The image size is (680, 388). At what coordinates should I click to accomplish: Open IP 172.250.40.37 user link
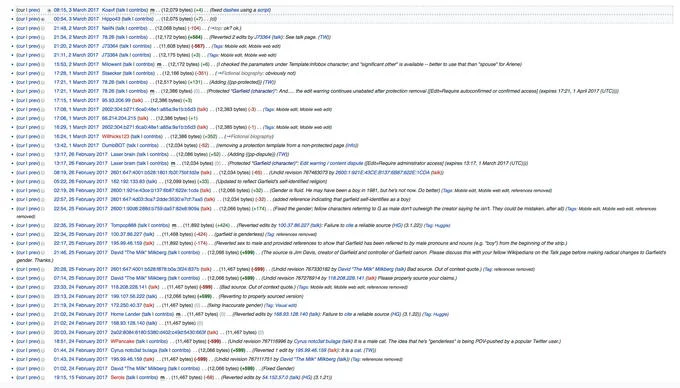(x=126, y=305)
